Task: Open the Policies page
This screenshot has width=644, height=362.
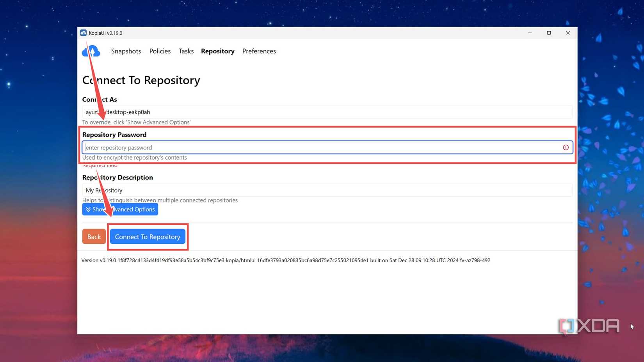Action: [x=160, y=51]
